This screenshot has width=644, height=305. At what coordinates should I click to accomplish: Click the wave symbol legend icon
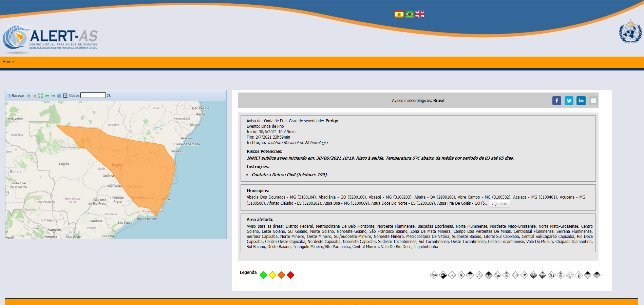pyautogui.click(x=443, y=275)
